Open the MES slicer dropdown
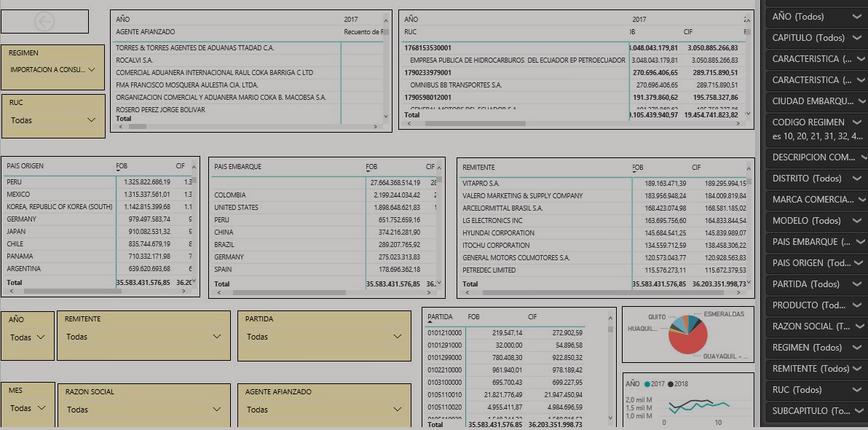The height and width of the screenshot is (430, 868). click(28, 408)
